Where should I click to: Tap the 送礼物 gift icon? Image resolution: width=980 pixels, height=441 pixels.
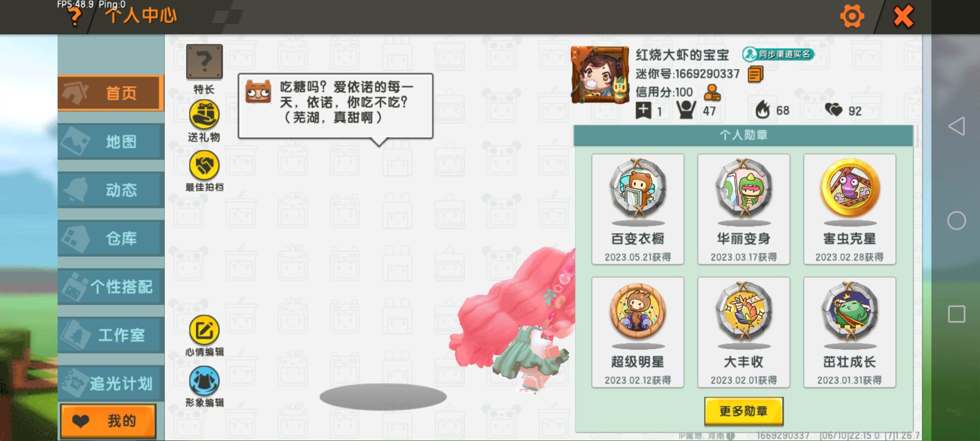[x=204, y=115]
